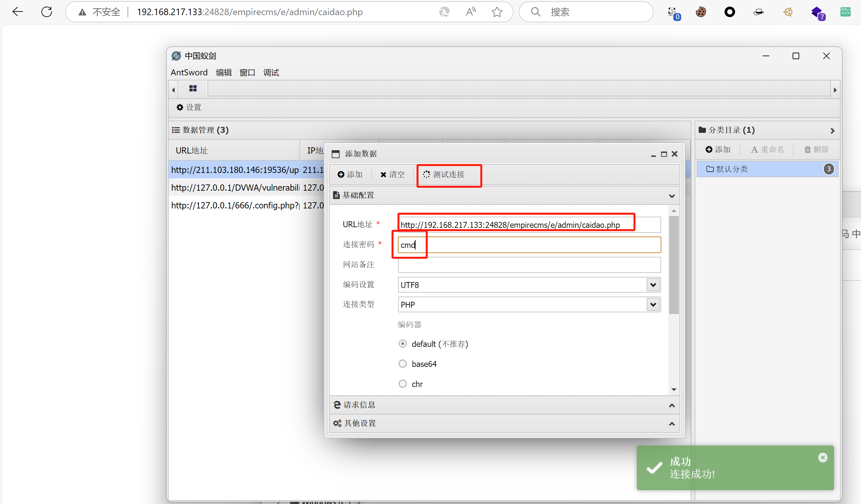Click the 清空 X button
Image resolution: width=861 pixels, height=504 pixels.
coord(392,175)
